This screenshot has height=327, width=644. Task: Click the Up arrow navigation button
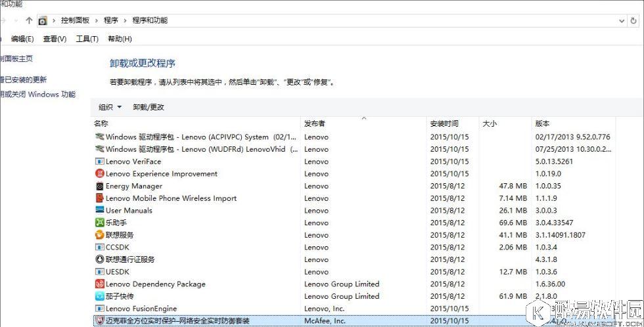[29, 20]
